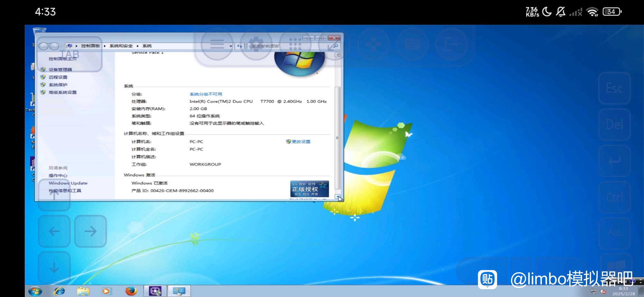Go to 控制面板主页
This screenshot has width=644, height=297.
[x=62, y=59]
